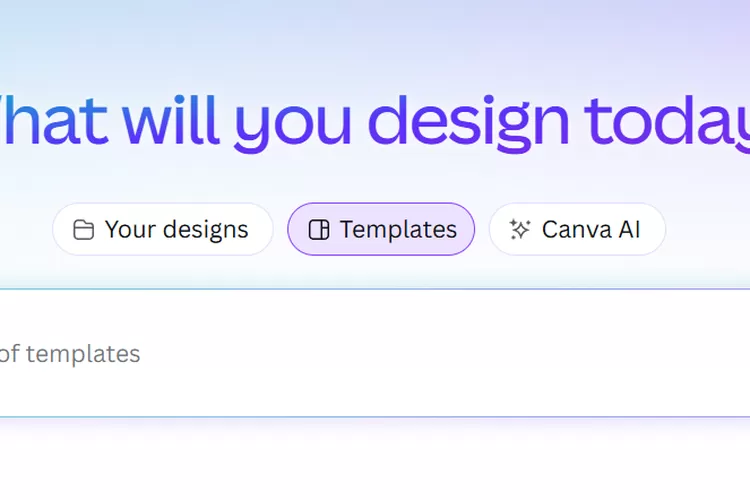Open the Your designs section
This screenshot has height=500, width=750.
[163, 230]
